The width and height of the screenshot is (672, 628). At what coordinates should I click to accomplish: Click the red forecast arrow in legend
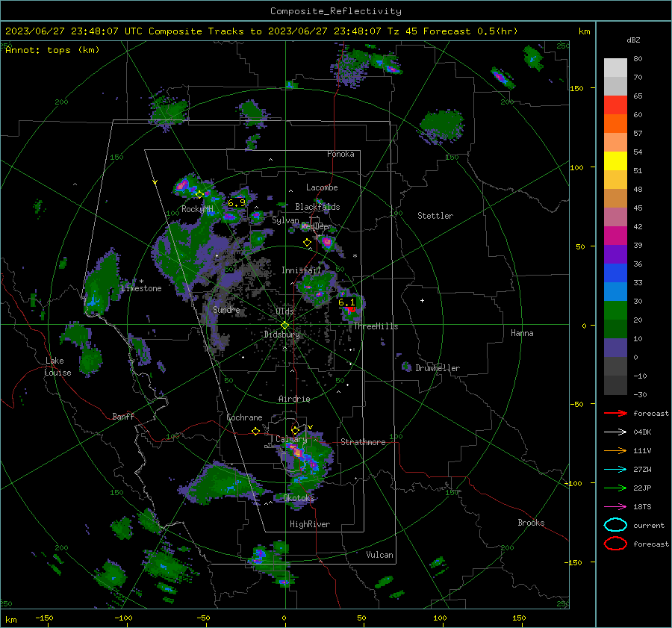point(615,413)
